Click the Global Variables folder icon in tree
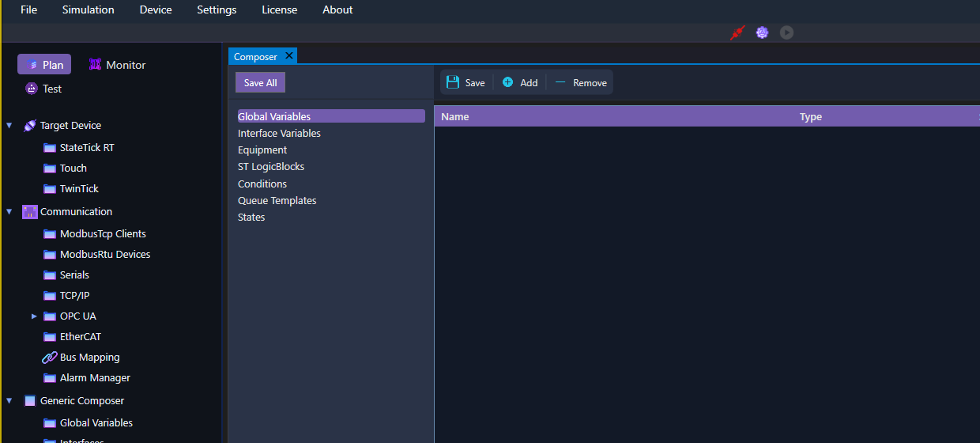Screen dimensions: 980x443 (50, 422)
